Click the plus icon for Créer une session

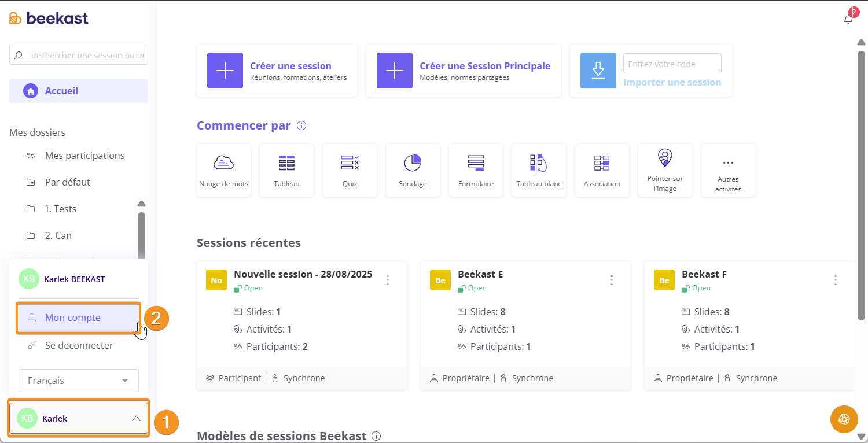click(x=225, y=71)
